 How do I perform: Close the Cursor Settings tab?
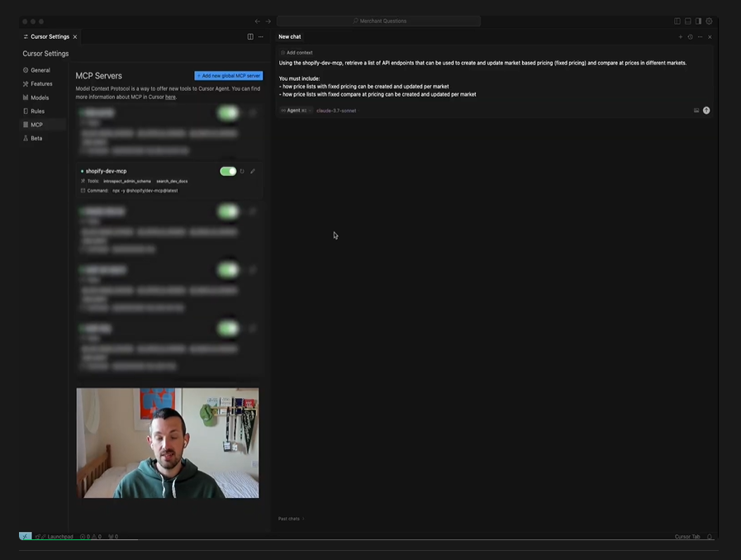coord(75,36)
